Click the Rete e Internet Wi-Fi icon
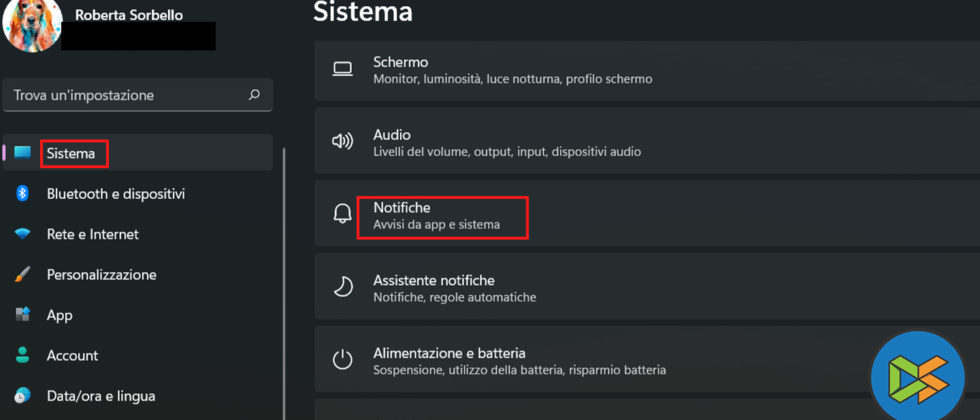The image size is (980, 420). [x=22, y=234]
